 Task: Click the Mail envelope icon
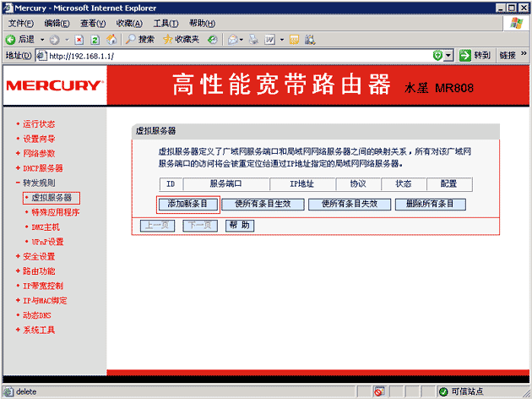[x=233, y=40]
